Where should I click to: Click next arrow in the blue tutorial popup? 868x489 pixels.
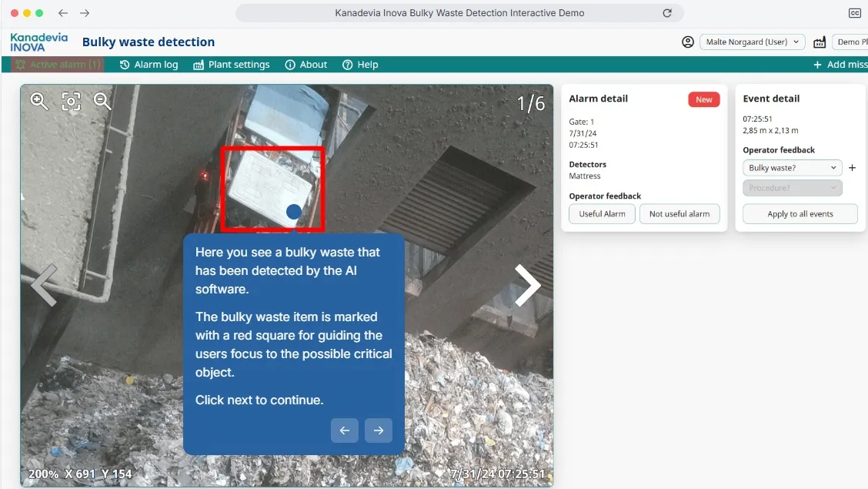pos(378,430)
